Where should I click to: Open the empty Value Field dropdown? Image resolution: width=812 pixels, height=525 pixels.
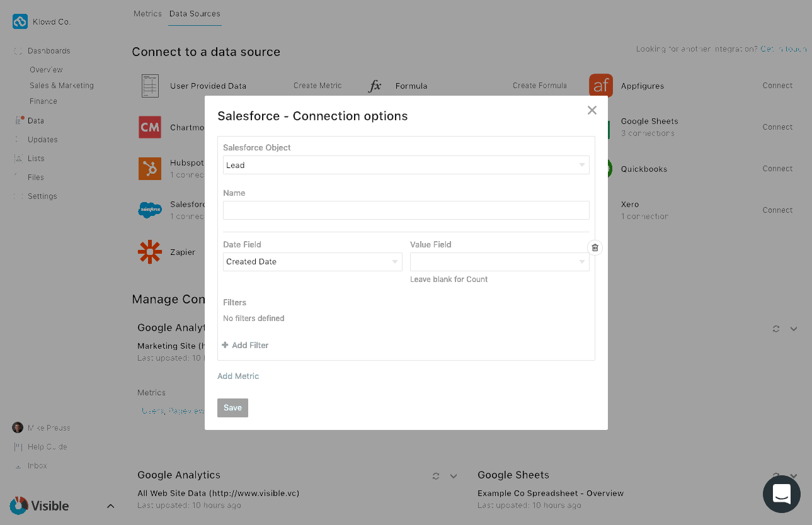click(500, 262)
